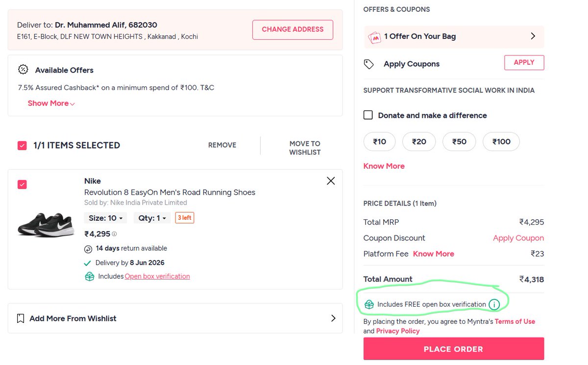Click the Delivery by 8 Jun 2026 text
Viewport: 588px width, 365px height.
130,263
